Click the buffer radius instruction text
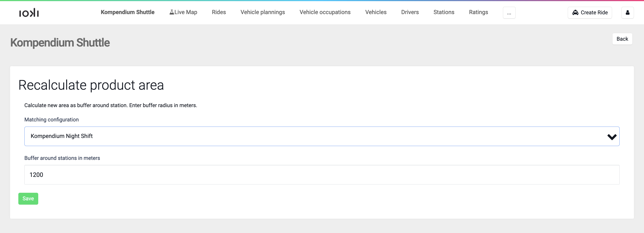The width and height of the screenshot is (644, 233). click(110, 105)
